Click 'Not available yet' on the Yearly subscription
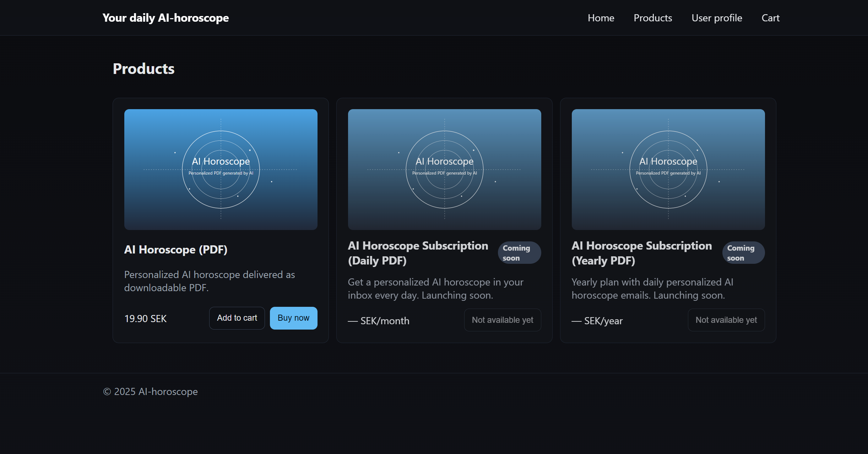Image resolution: width=868 pixels, height=454 pixels. pyautogui.click(x=726, y=320)
